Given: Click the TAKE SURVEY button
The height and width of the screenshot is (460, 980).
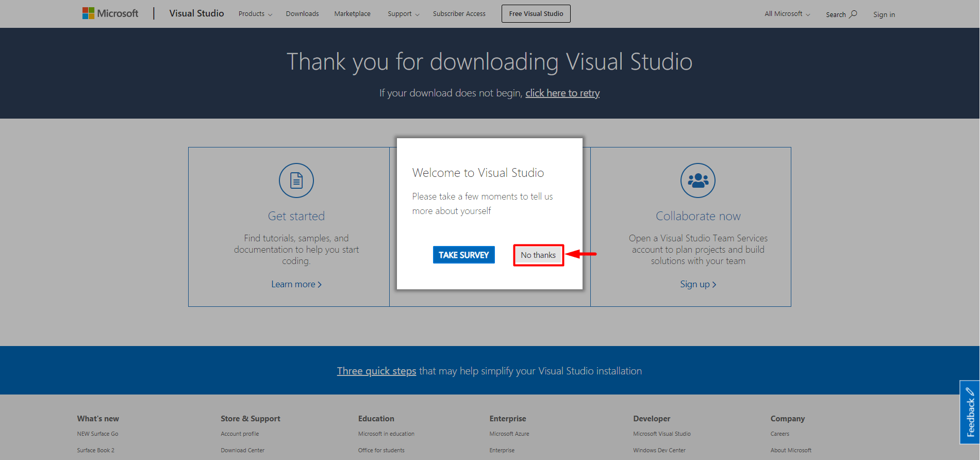Looking at the screenshot, I should (x=464, y=255).
